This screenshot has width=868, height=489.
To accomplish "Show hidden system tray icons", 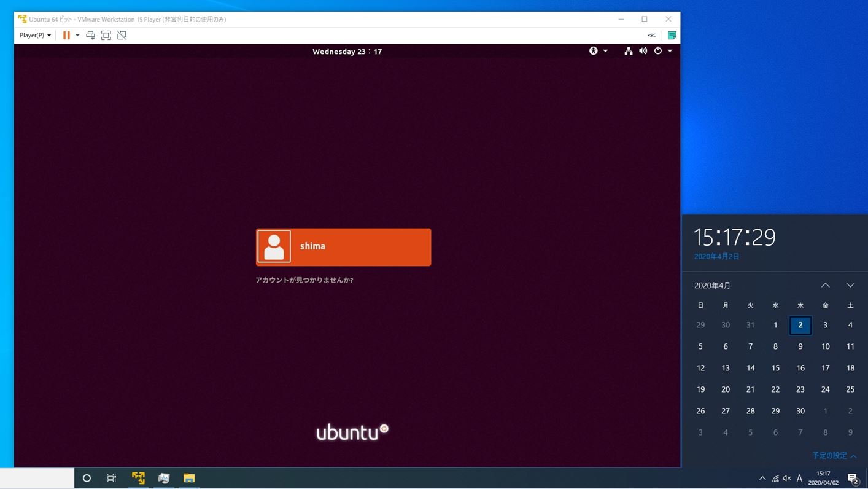I will pyautogui.click(x=762, y=478).
